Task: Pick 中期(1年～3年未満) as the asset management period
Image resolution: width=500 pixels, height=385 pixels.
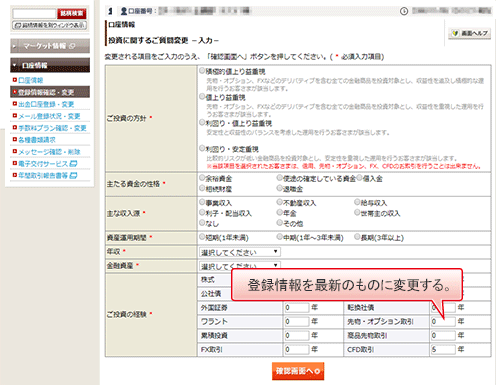Action: pyautogui.click(x=280, y=237)
